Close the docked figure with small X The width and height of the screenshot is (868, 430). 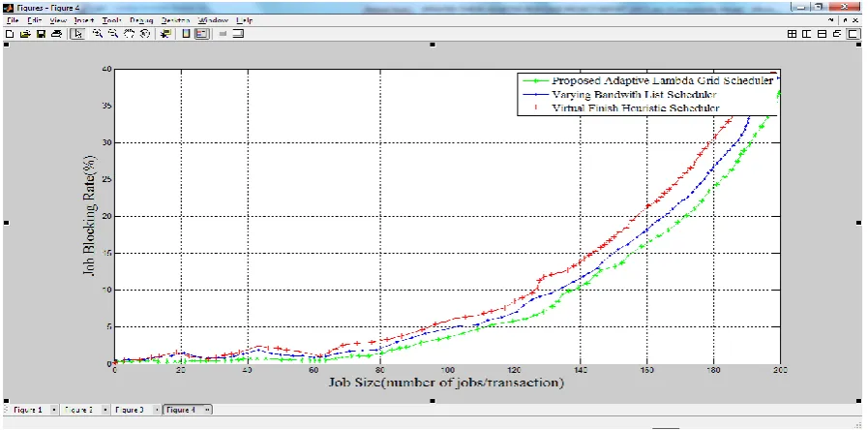(x=855, y=20)
